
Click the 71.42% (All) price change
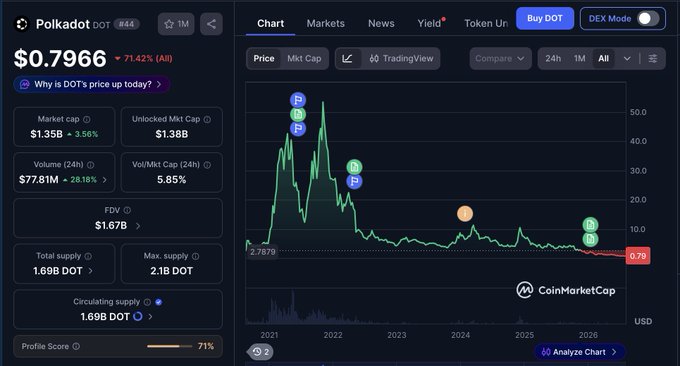pos(144,59)
